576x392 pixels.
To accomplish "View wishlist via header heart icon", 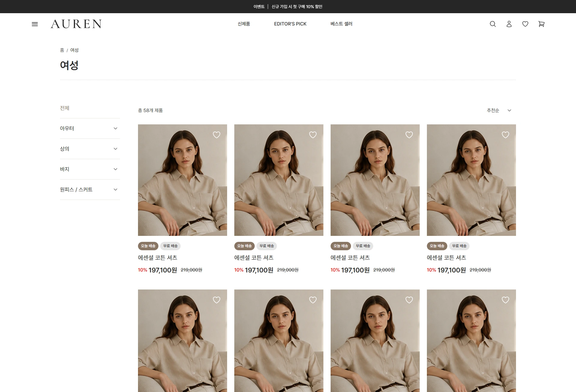I will 525,24.
